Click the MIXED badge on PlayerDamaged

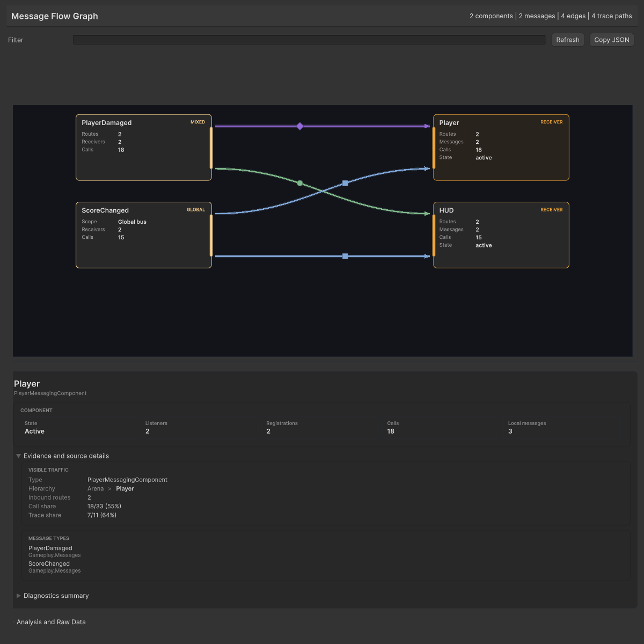click(197, 122)
